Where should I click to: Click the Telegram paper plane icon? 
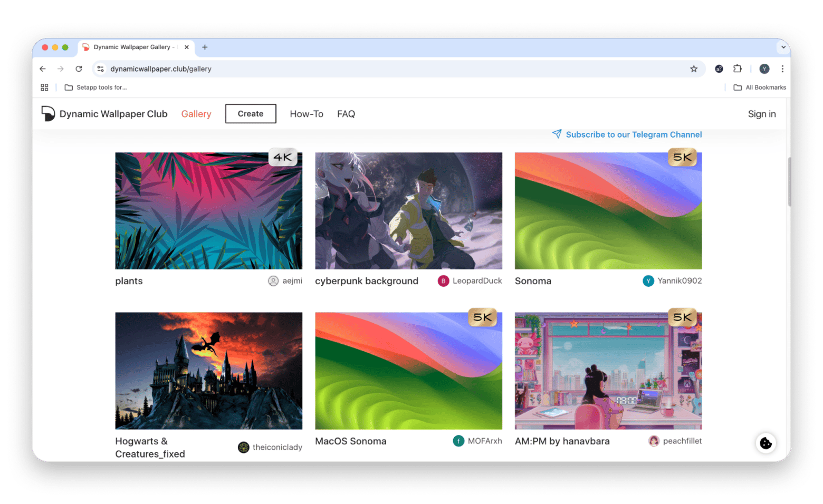(x=557, y=134)
